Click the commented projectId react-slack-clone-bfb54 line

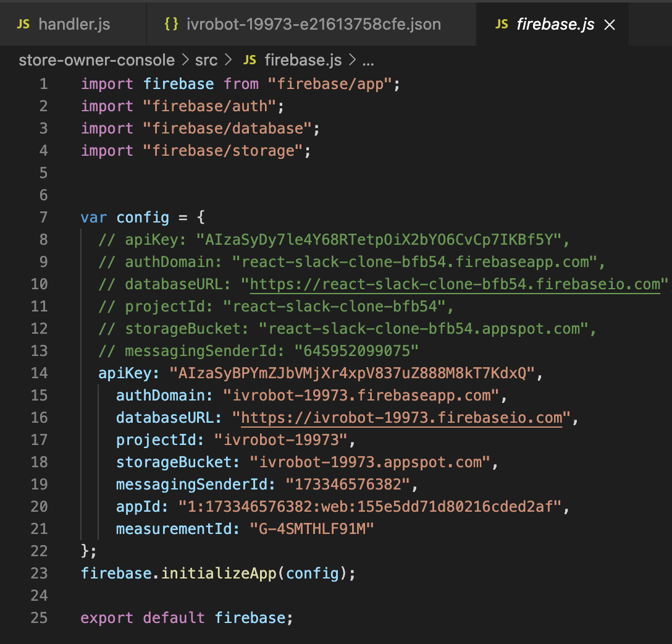(x=276, y=307)
